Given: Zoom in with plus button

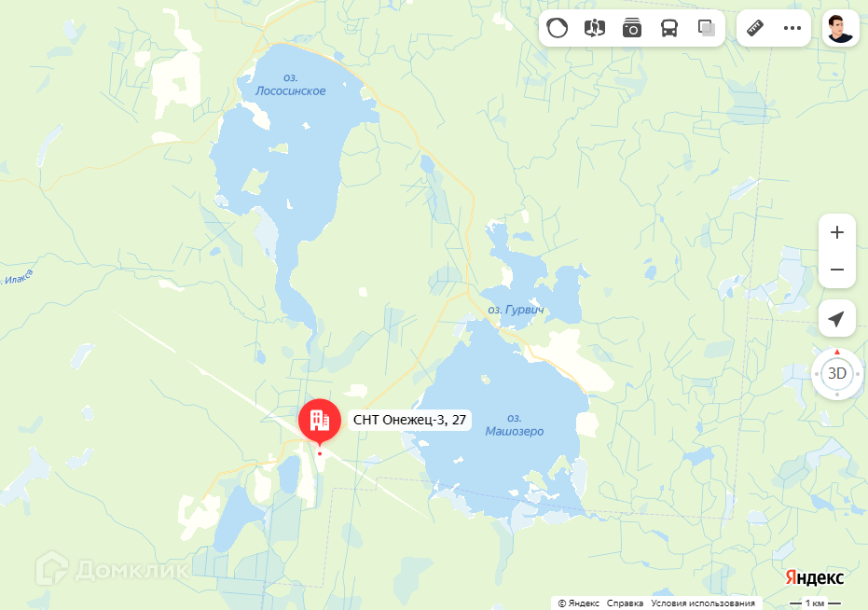Looking at the screenshot, I should (x=837, y=232).
